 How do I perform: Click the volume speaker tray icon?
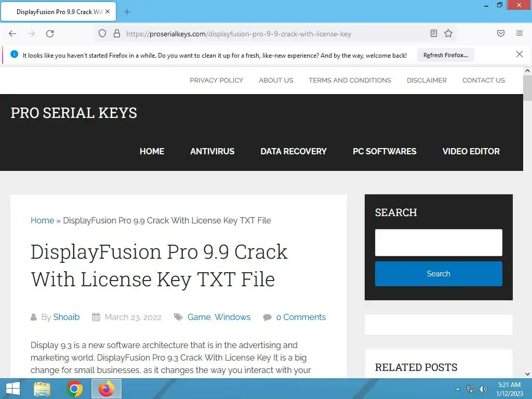click(x=483, y=389)
